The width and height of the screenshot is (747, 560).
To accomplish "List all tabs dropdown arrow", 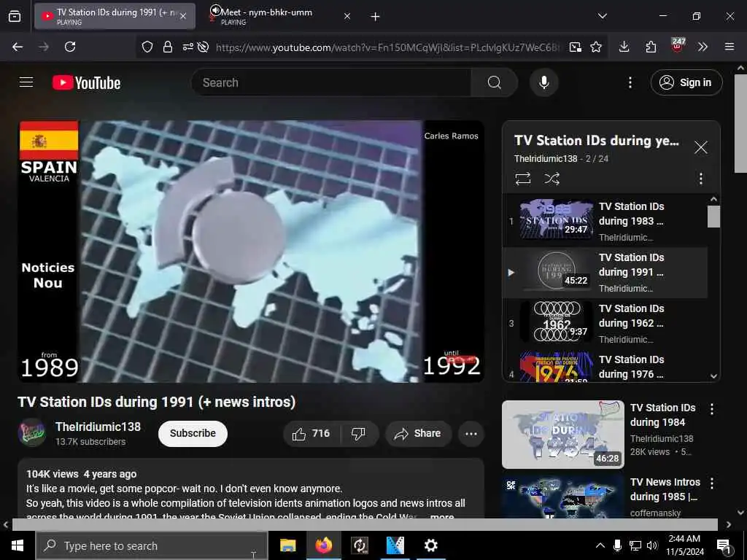I will tap(603, 16).
